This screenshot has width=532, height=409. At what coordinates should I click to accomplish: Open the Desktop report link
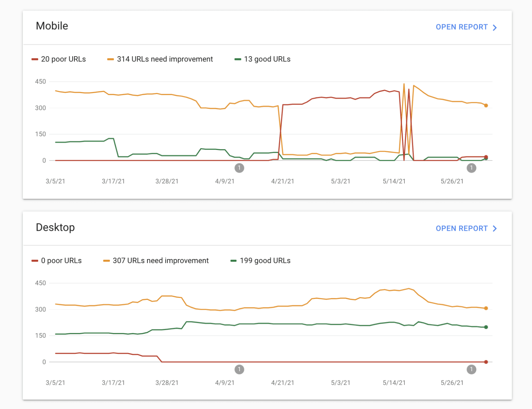[461, 229]
